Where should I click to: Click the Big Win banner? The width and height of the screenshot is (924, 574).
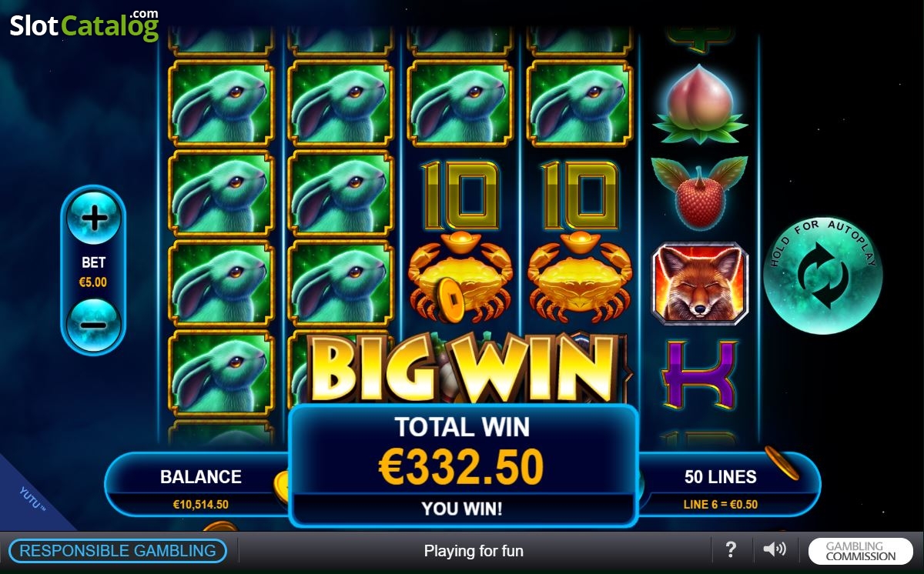(x=463, y=369)
